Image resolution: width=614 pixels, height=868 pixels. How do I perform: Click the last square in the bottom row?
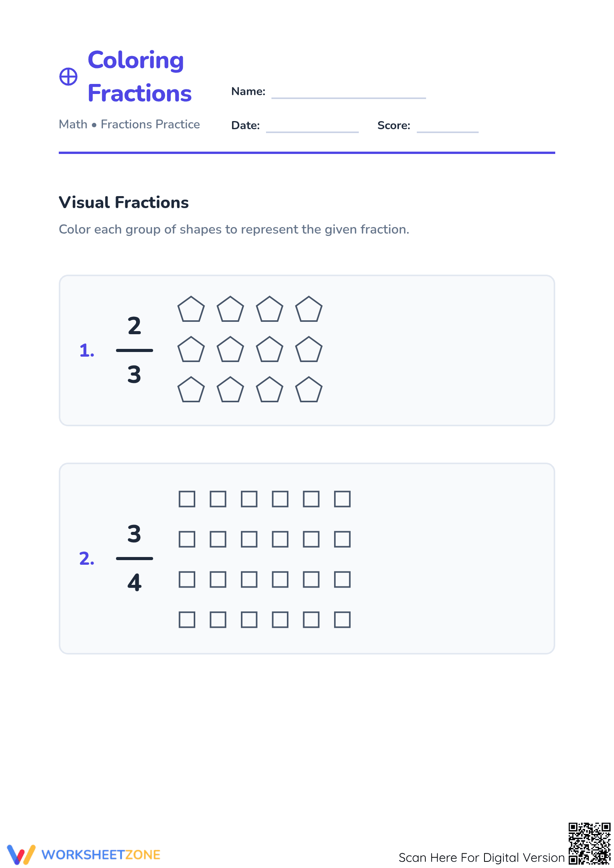[343, 620]
